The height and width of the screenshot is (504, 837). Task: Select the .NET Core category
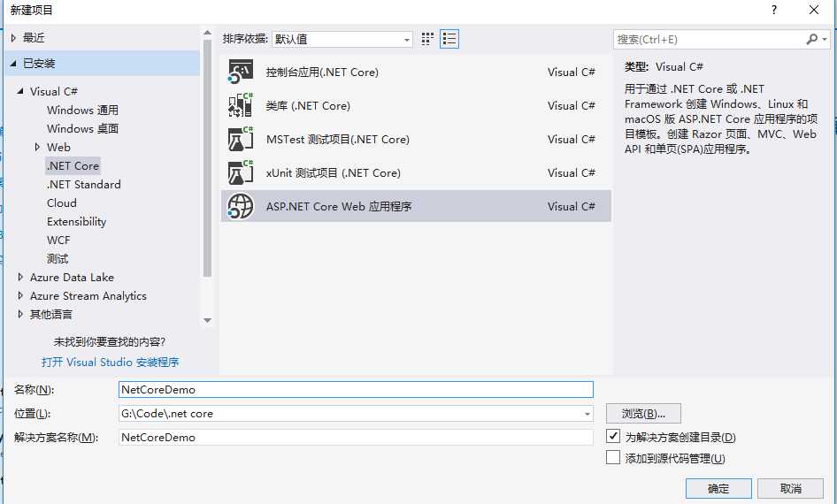click(73, 166)
